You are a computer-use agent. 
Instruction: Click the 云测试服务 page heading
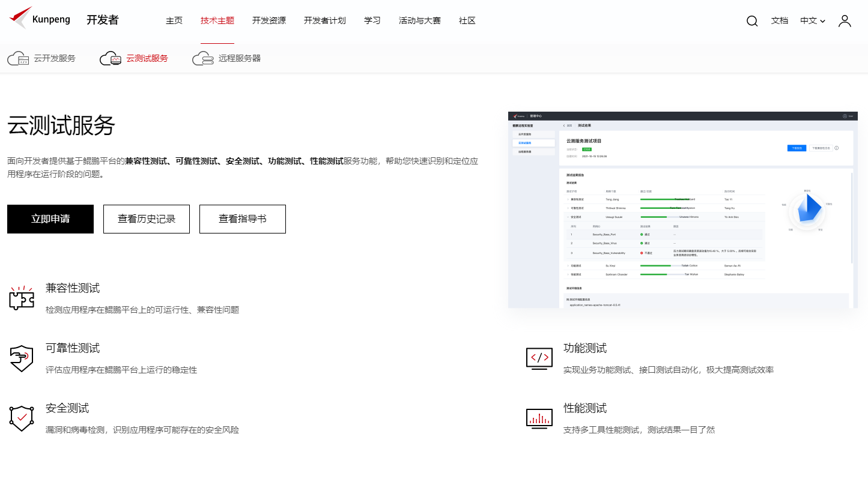pyautogui.click(x=61, y=126)
